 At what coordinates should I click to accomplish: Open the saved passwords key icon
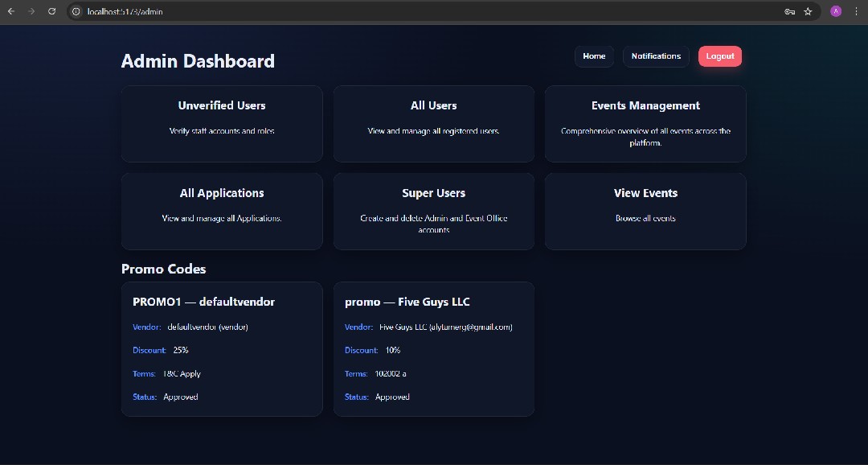point(788,11)
